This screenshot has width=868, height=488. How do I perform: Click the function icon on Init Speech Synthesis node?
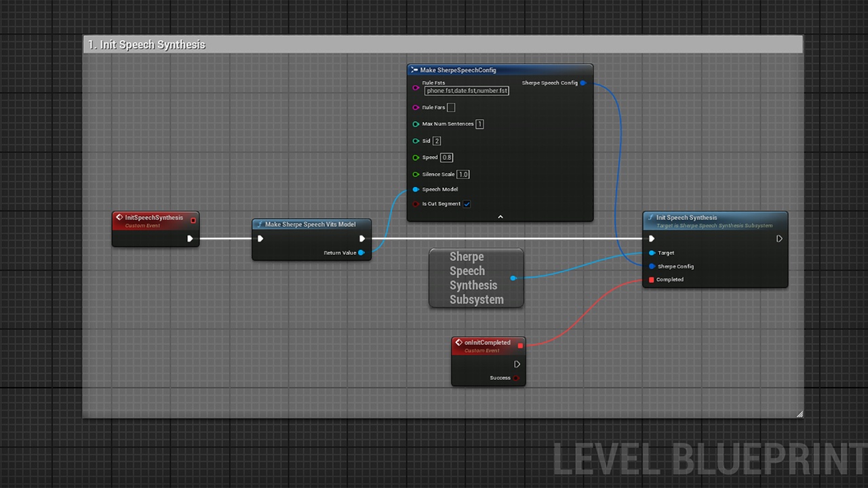[651, 218]
